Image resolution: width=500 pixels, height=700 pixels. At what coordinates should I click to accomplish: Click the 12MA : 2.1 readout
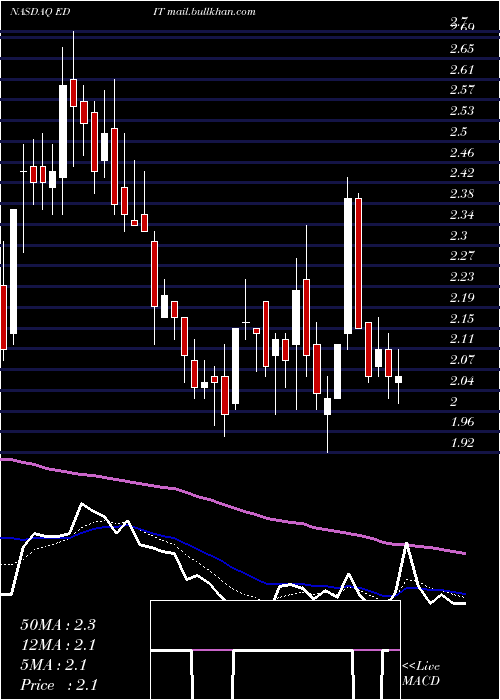pyautogui.click(x=58, y=645)
